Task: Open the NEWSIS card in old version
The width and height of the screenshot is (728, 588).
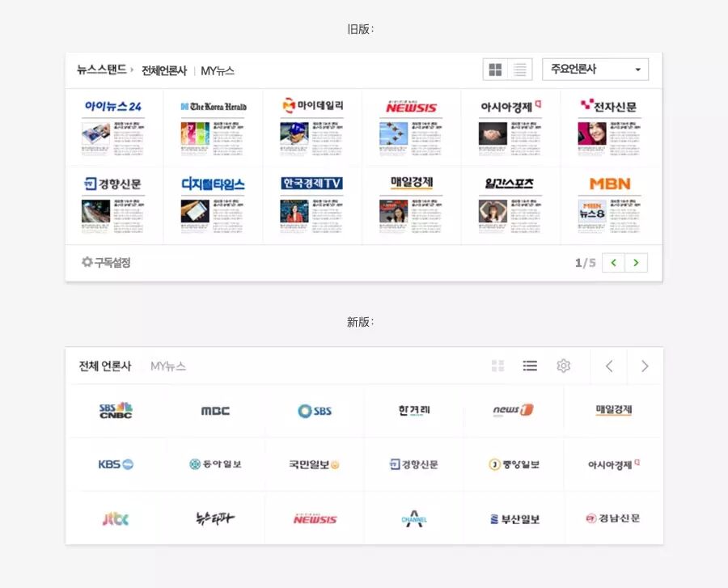Action: (412, 127)
